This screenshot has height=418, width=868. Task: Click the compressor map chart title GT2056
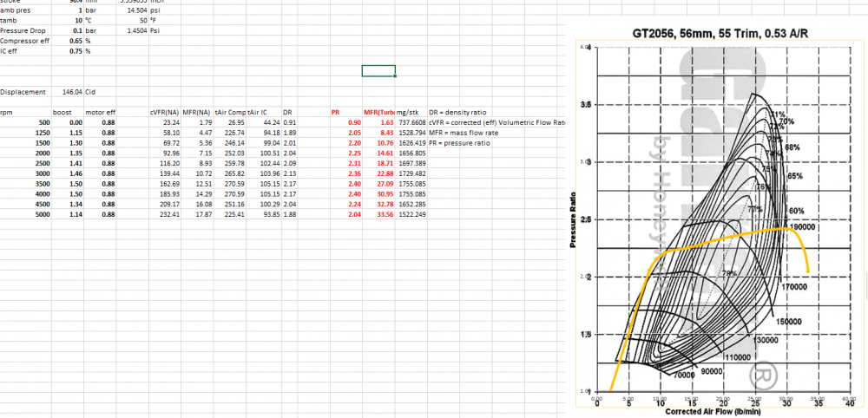722,33
